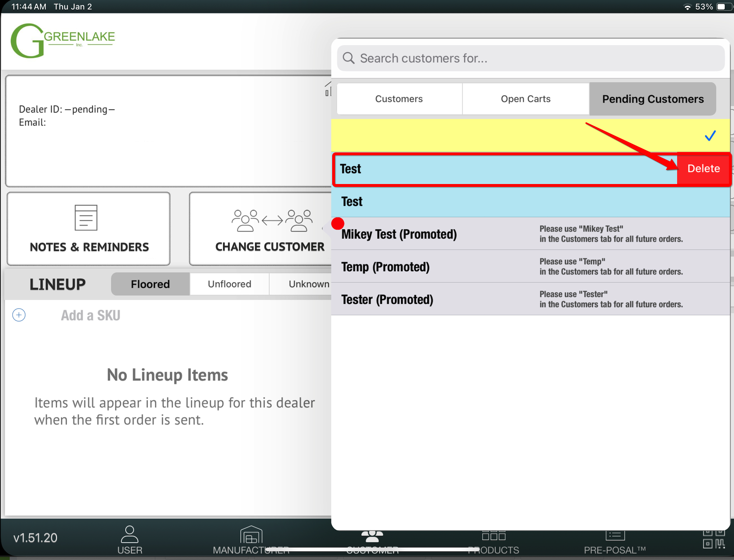Select the Pending Customers tab

click(652, 99)
